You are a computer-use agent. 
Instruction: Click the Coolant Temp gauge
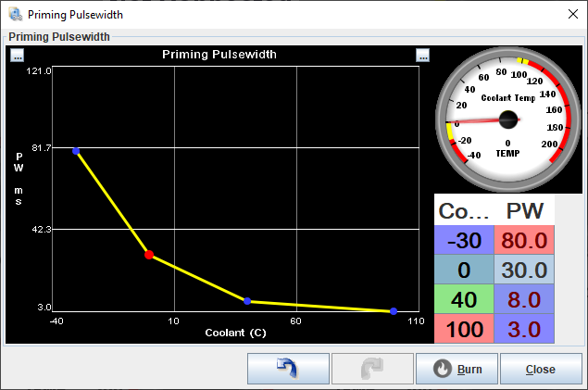pyautogui.click(x=508, y=120)
